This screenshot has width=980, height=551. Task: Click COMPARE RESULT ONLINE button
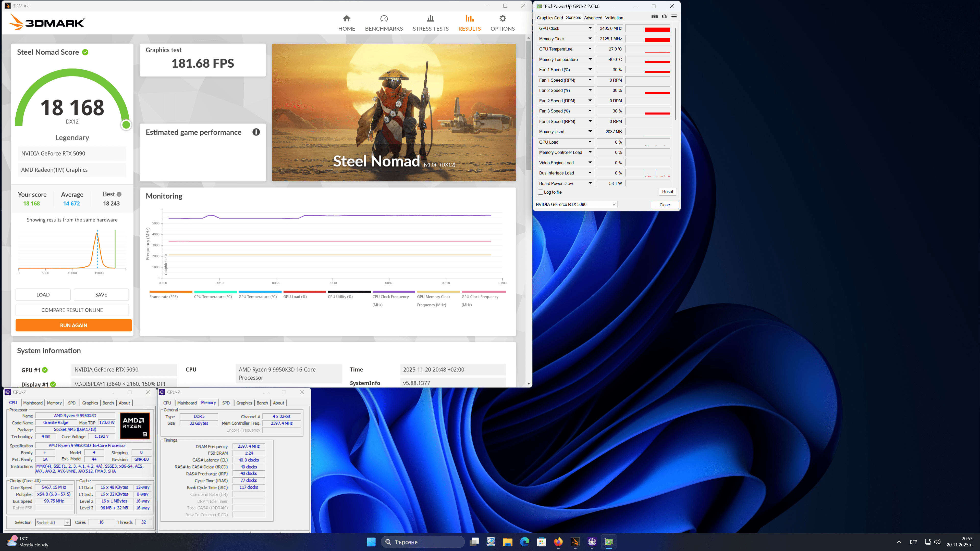[72, 310]
